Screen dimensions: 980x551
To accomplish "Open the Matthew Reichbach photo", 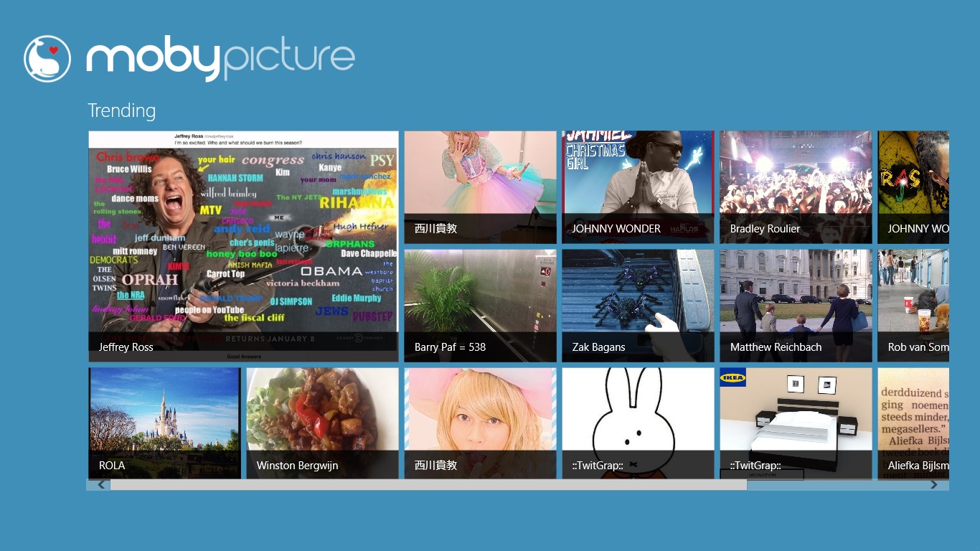I will coord(796,305).
